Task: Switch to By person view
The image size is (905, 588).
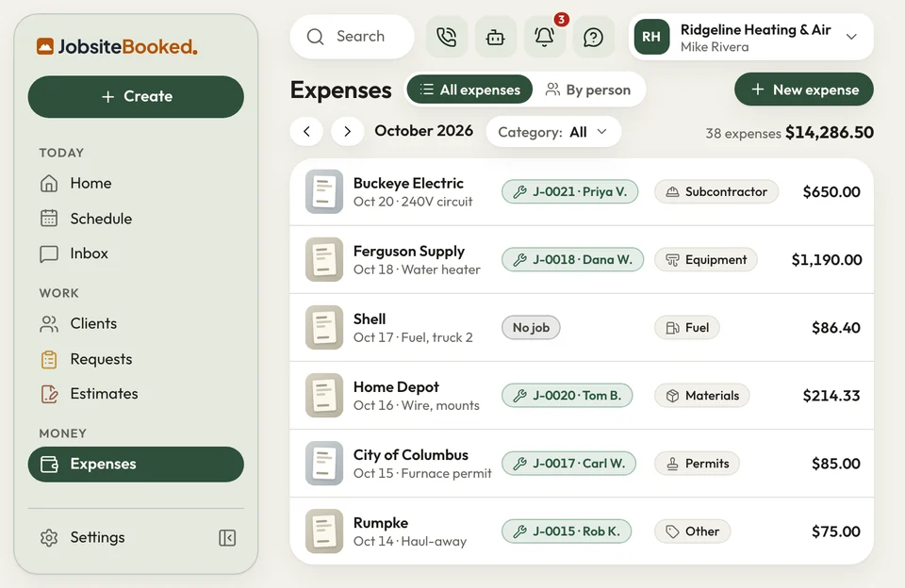Action: pyautogui.click(x=587, y=90)
